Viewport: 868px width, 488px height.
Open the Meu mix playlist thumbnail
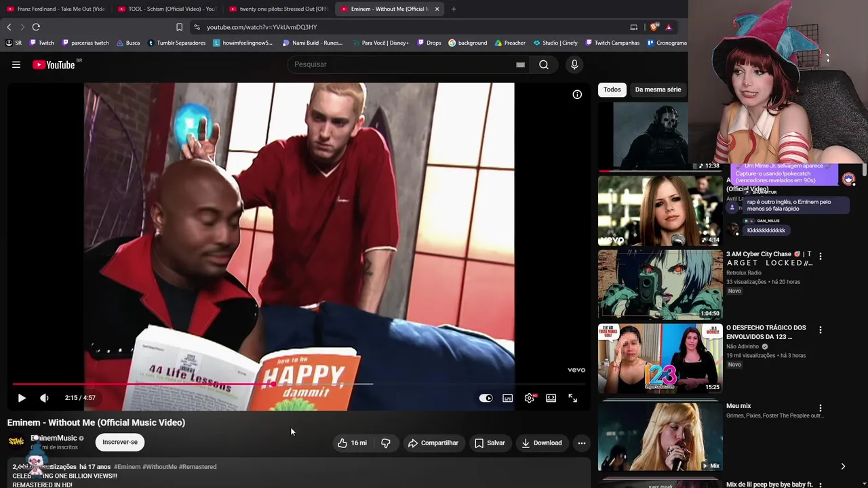click(x=660, y=436)
